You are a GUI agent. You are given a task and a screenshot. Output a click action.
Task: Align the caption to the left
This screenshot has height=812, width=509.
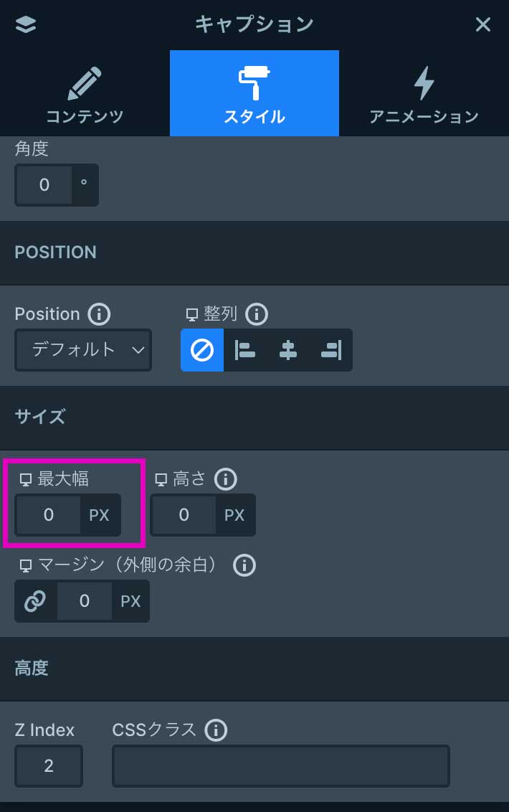[x=245, y=350]
